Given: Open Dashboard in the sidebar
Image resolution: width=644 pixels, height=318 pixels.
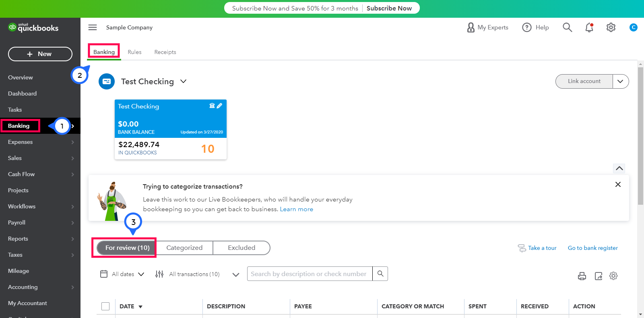Looking at the screenshot, I should [22, 94].
